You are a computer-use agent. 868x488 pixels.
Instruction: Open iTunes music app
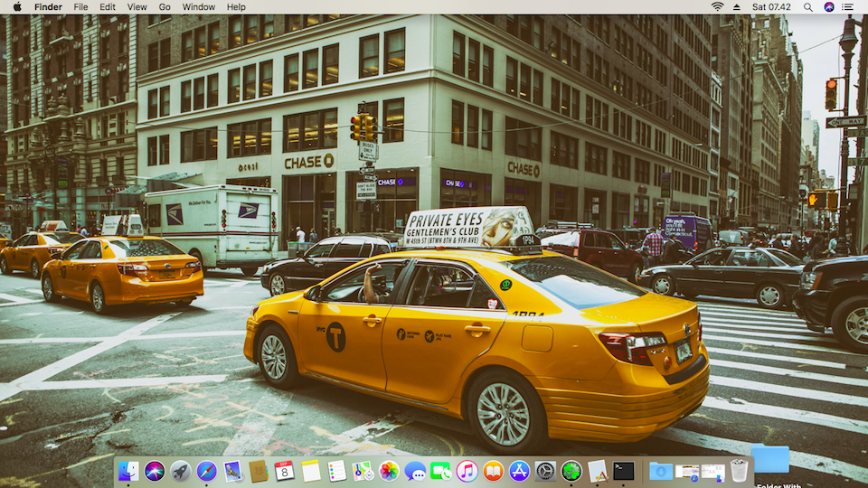click(x=467, y=471)
